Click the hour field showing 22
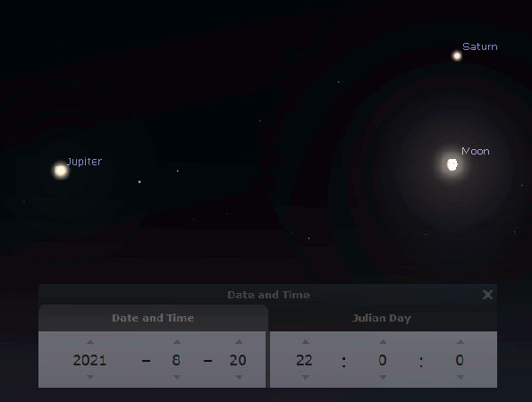 (304, 360)
